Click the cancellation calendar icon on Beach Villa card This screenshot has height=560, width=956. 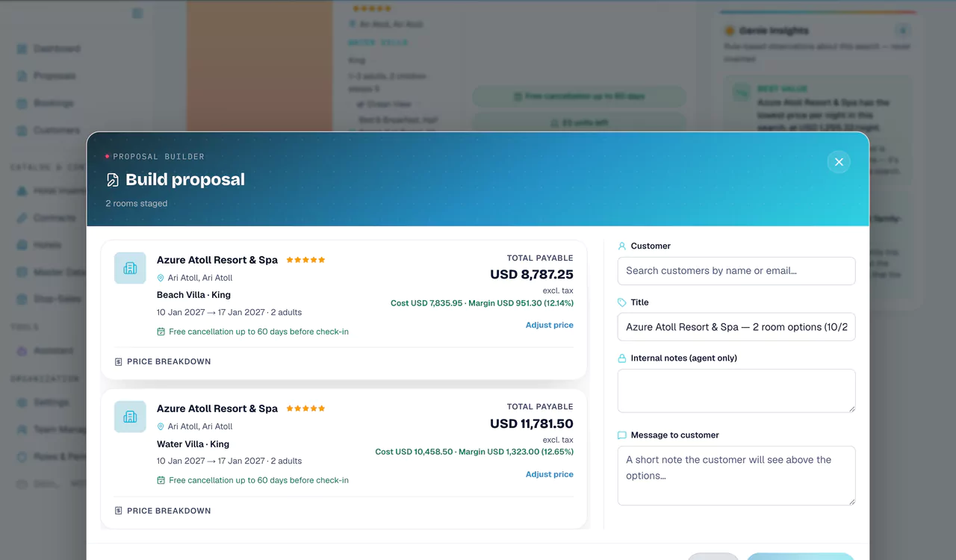[161, 332]
